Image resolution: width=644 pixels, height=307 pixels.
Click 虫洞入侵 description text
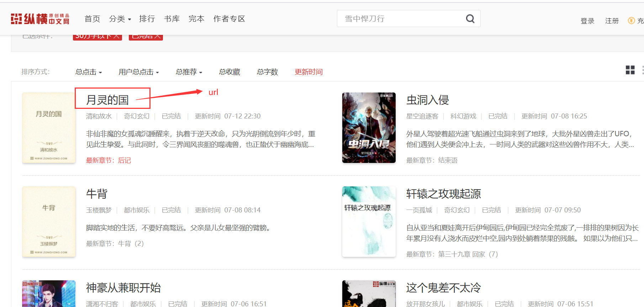click(520, 139)
